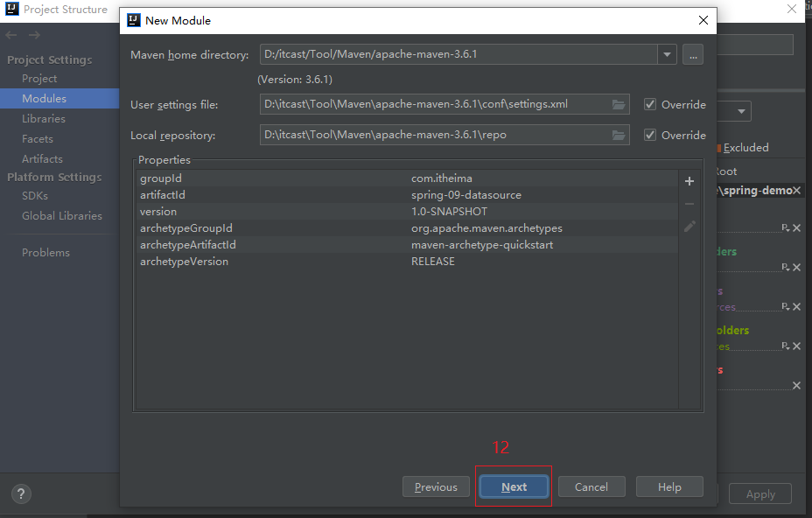Image resolution: width=812 pixels, height=518 pixels.
Task: Browse for Local repository folder icon
Action: point(619,136)
